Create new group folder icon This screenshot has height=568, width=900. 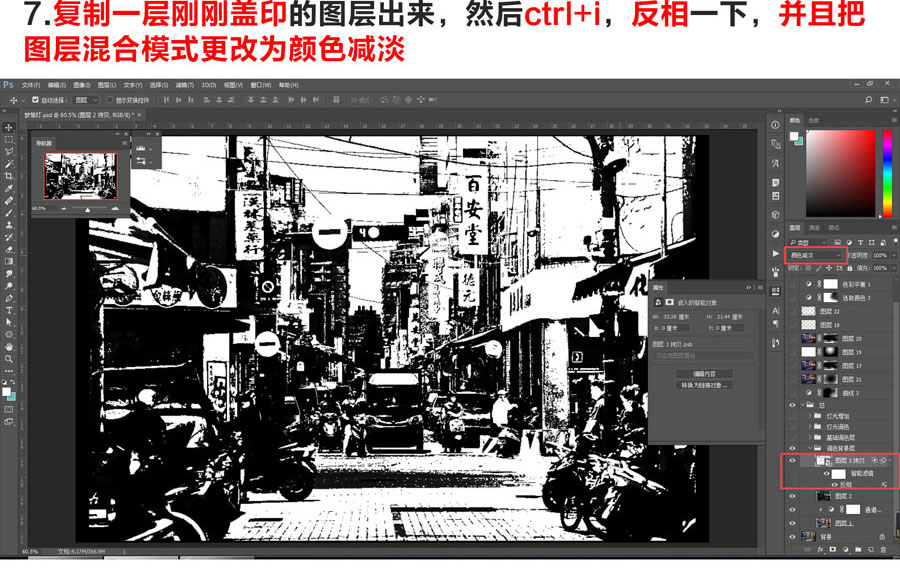(858, 550)
